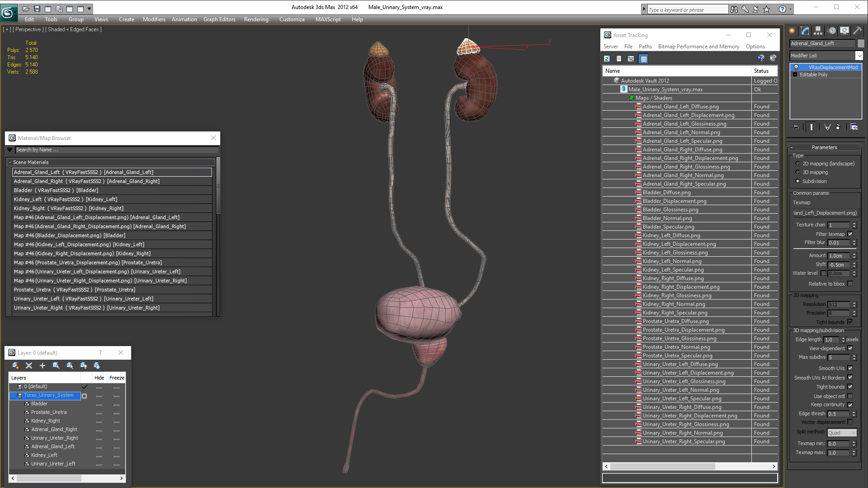Open quick access toolbar dropdown arrow
This screenshot has width=868, height=488.
click(90, 9)
